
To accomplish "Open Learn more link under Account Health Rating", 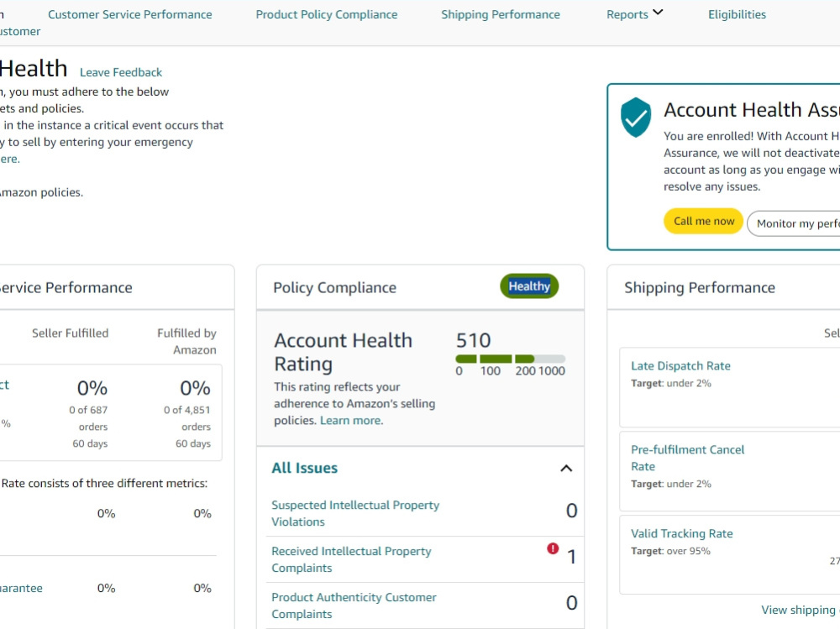I will (x=351, y=421).
